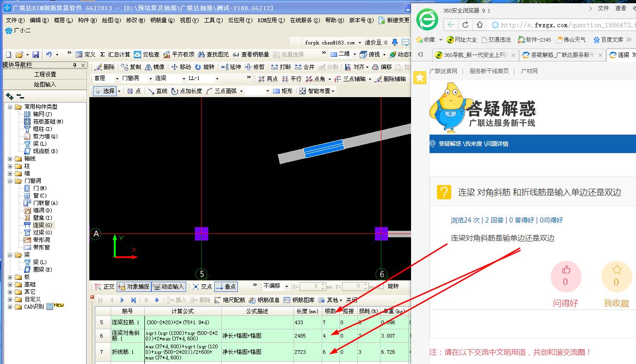Open 定义 (Define) tool
Image resolution: width=636 pixels, height=364 pixels.
[x=85, y=55]
